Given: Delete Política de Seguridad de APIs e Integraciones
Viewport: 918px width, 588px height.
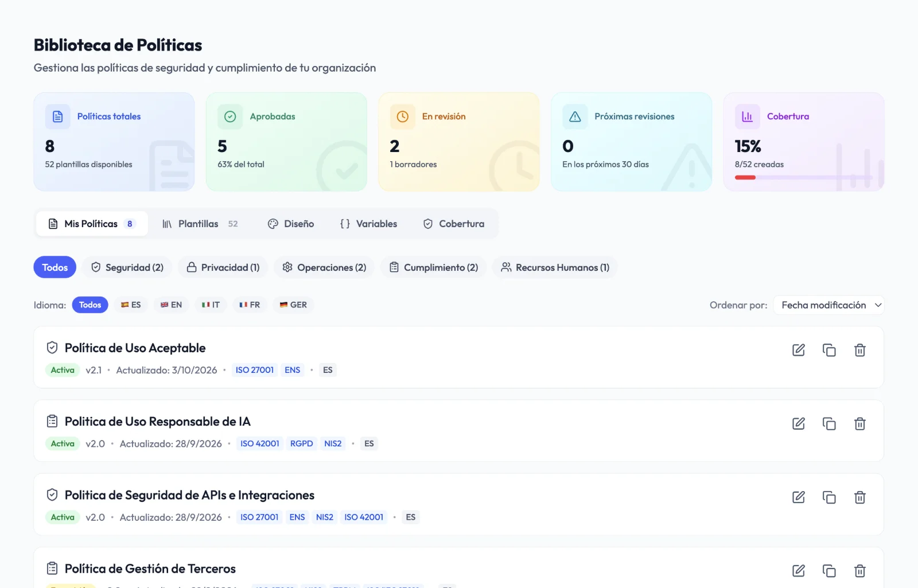Looking at the screenshot, I should tap(860, 497).
